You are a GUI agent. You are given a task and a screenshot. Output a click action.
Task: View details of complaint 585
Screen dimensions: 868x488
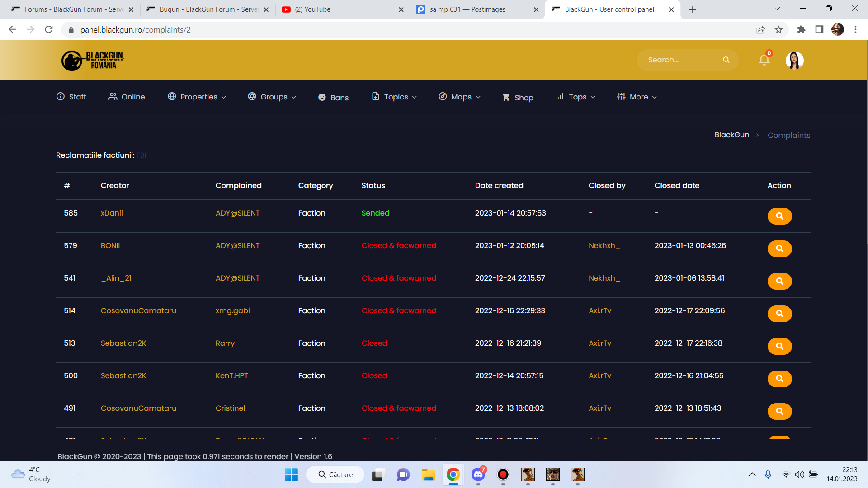coord(779,216)
